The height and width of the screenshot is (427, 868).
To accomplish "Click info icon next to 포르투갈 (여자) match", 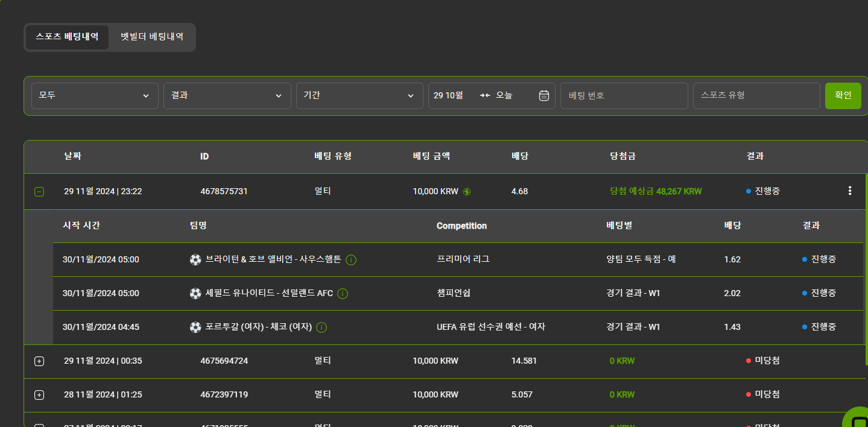I will [x=322, y=327].
